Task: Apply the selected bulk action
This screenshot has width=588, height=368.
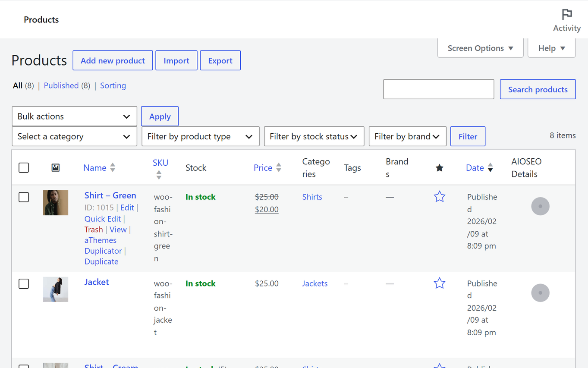Action: point(160,116)
